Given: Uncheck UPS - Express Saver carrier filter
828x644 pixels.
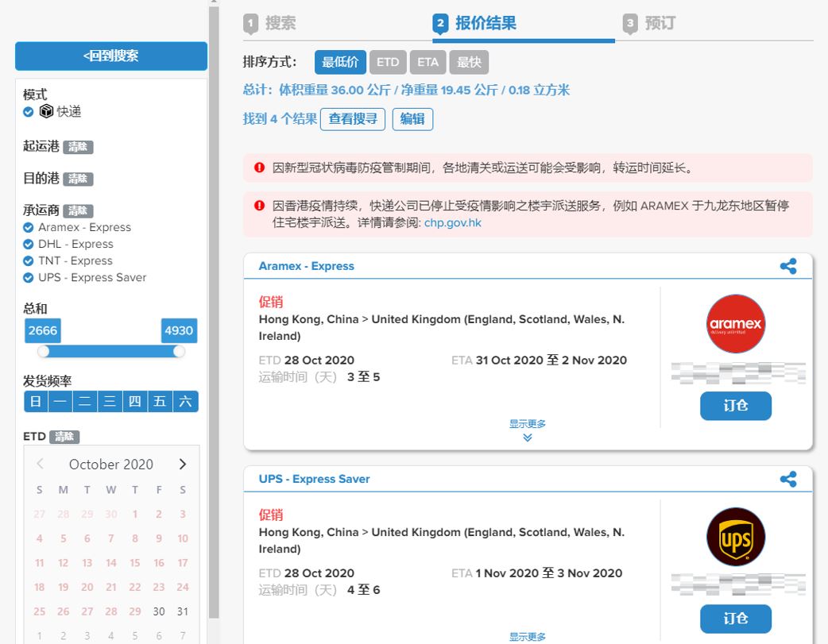Looking at the screenshot, I should coord(29,278).
